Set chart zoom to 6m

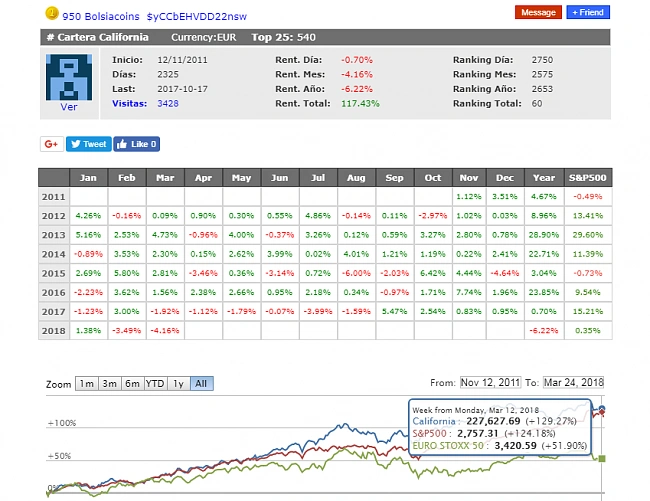133,384
